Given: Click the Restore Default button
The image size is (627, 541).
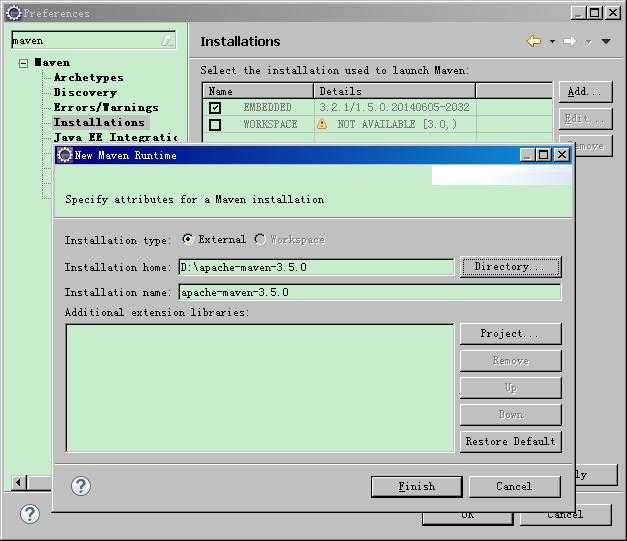Looking at the screenshot, I should point(511,441).
